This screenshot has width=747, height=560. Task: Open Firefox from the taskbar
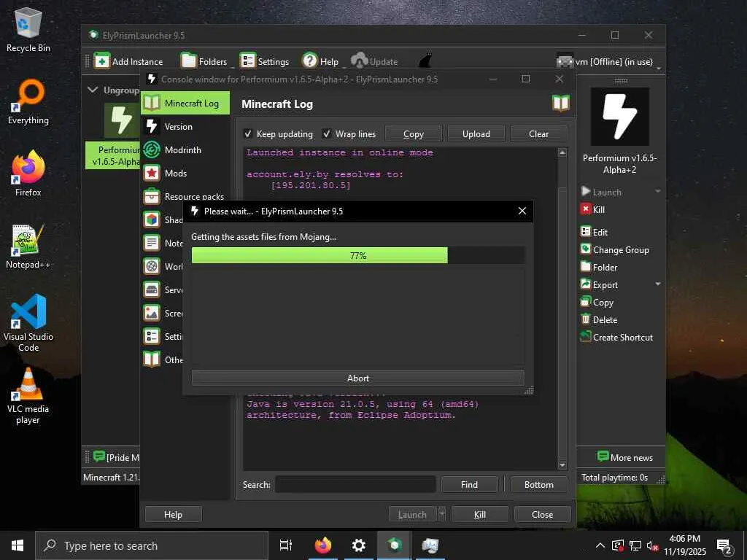(322, 545)
